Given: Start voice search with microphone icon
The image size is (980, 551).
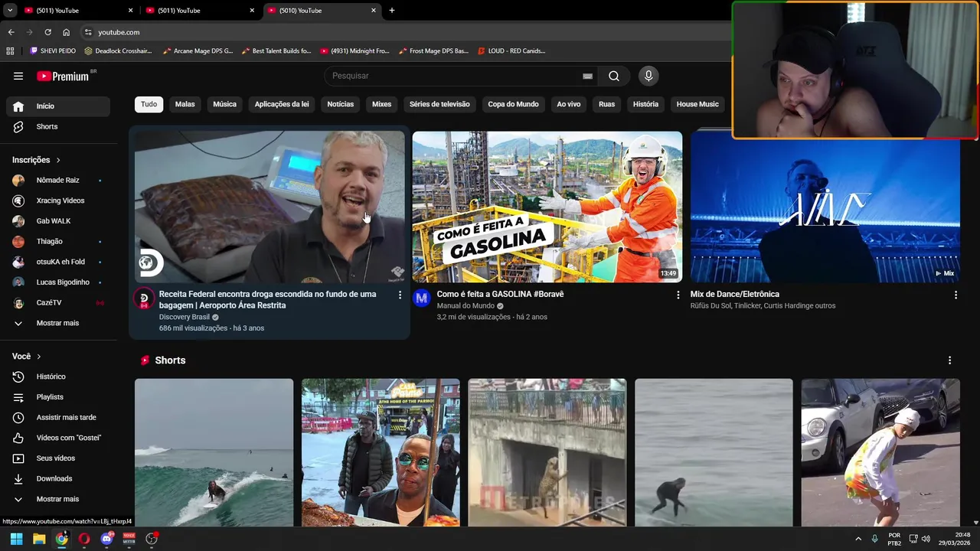Looking at the screenshot, I should click(648, 76).
